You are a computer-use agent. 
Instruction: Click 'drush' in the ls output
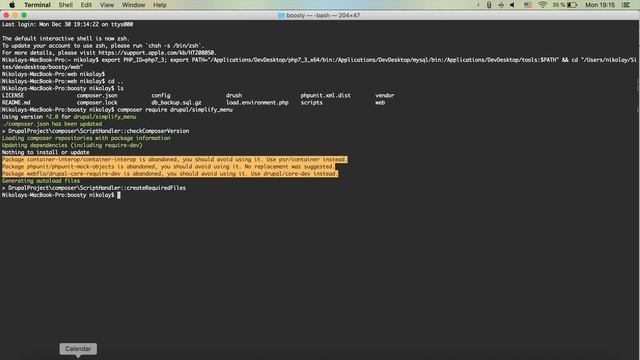(x=234, y=96)
